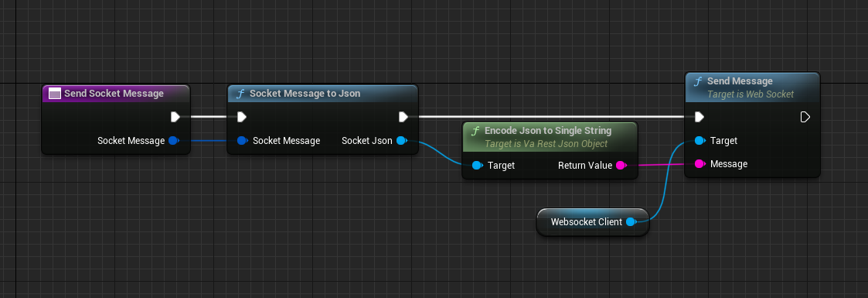Select the Socket Message to Json node header
This screenshot has width=868, height=298.
323,94
